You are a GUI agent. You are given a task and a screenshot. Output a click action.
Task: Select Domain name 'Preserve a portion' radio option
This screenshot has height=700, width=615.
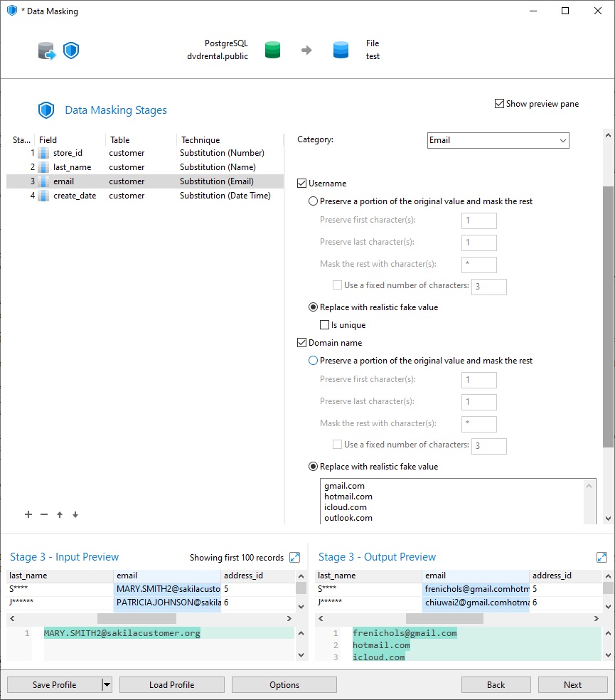(314, 360)
